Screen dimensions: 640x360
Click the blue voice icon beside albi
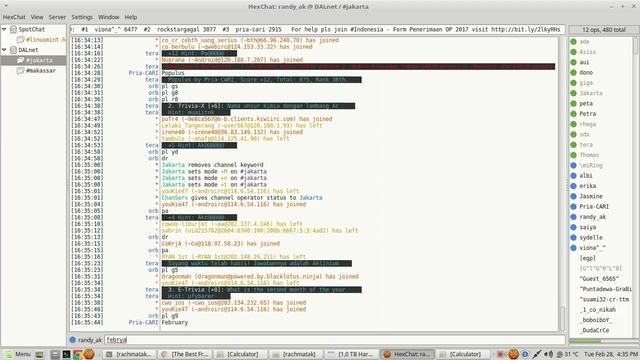[573, 176]
